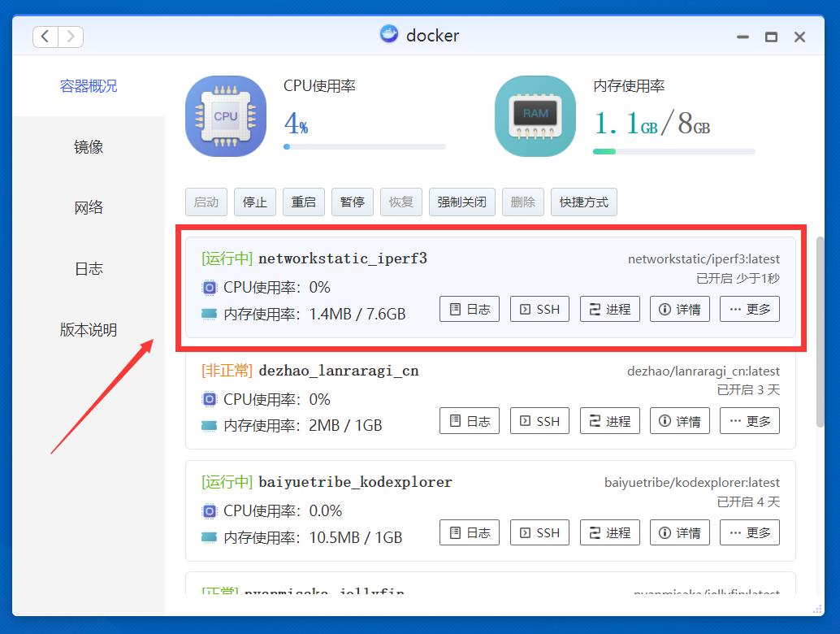
Task: Click the [运行中] status label of networkstatic_iperf3
Action: (x=226, y=258)
